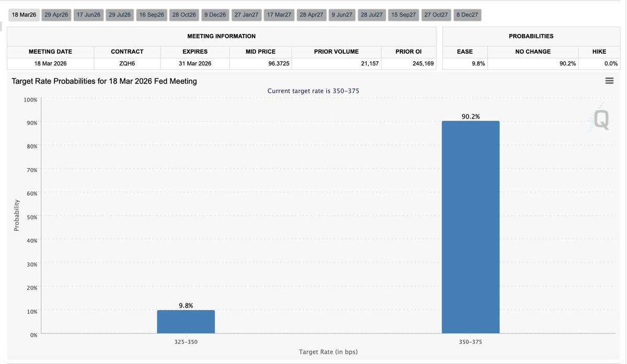This screenshot has height=364, width=627.
Task: Select the 29 Apr26 meeting tab
Action: coord(56,15)
